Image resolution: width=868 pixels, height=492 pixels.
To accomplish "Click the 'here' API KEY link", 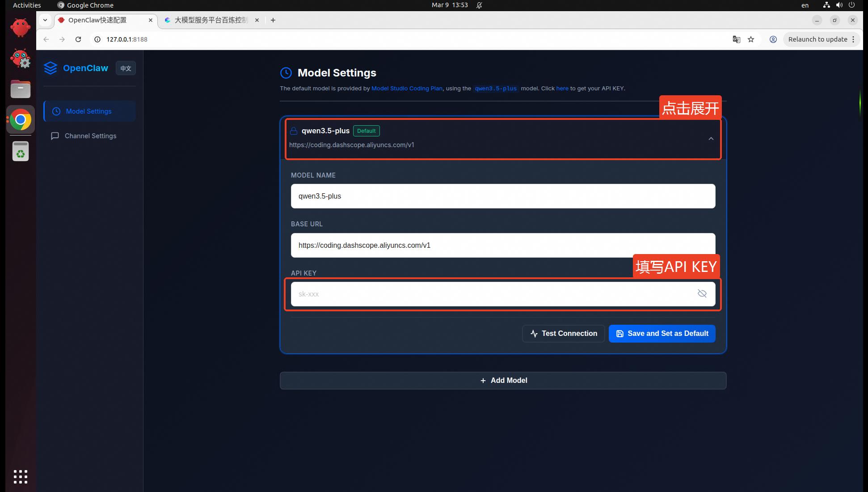I will [x=562, y=89].
